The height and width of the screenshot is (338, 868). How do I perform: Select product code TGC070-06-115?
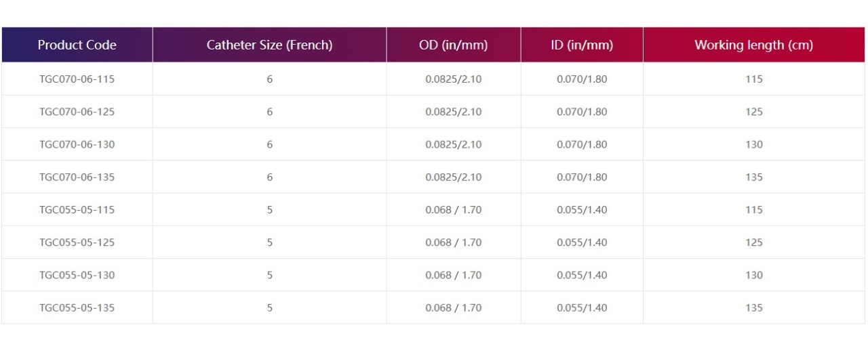[77, 79]
